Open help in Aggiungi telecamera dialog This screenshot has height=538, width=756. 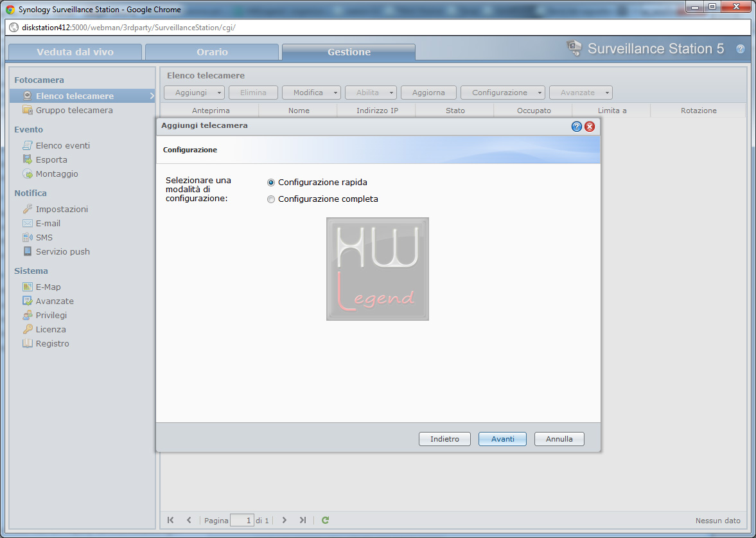(576, 127)
